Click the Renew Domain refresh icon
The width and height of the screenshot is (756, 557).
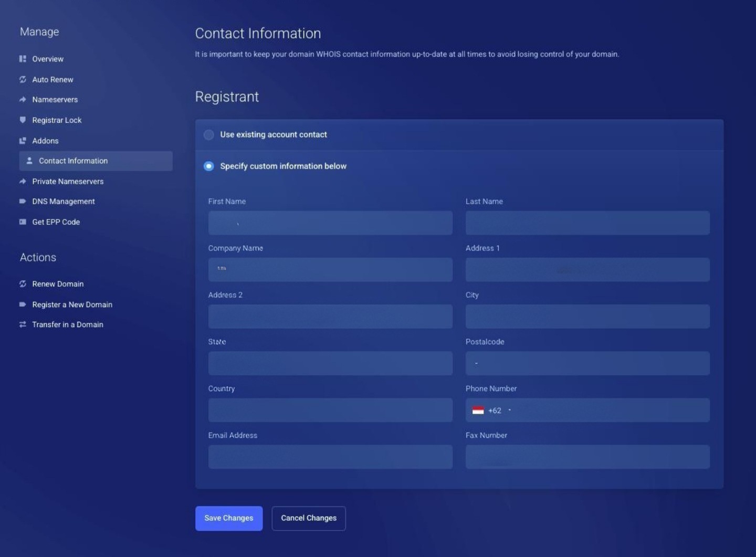click(x=23, y=283)
